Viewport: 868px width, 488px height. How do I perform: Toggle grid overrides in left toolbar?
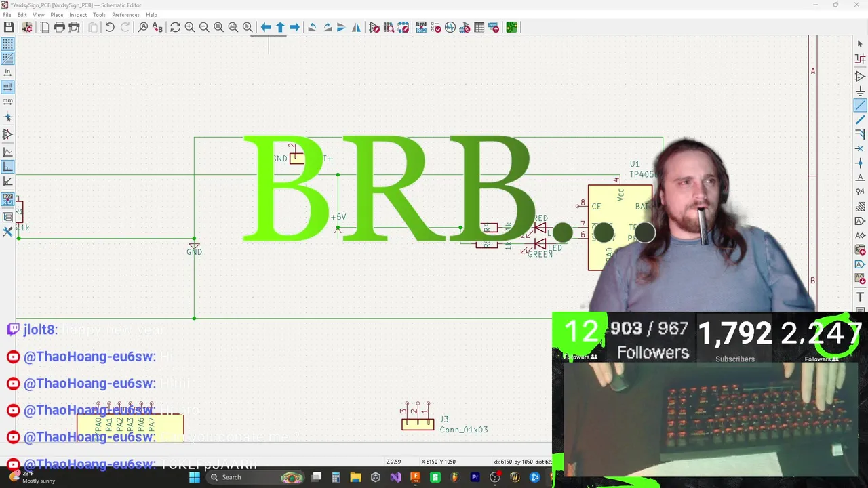point(7,58)
